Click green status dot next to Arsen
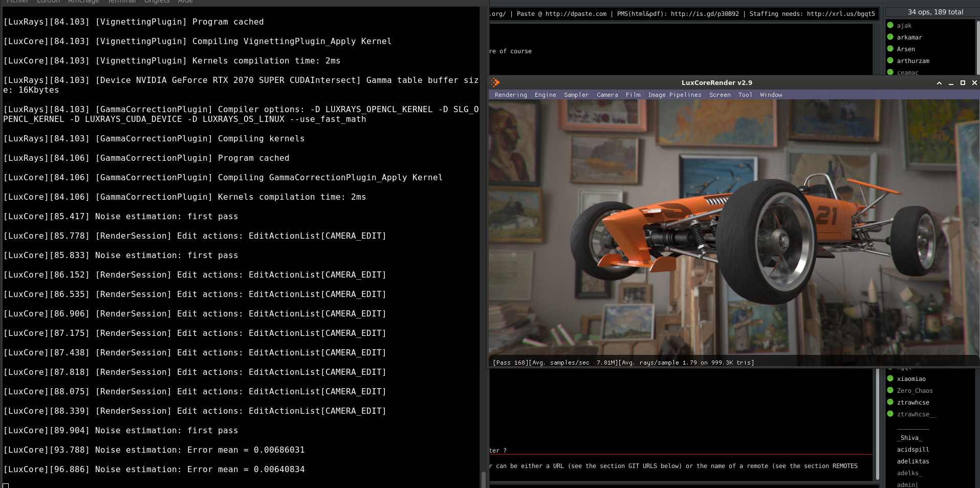Viewport: 980px width, 488px height. coord(890,49)
